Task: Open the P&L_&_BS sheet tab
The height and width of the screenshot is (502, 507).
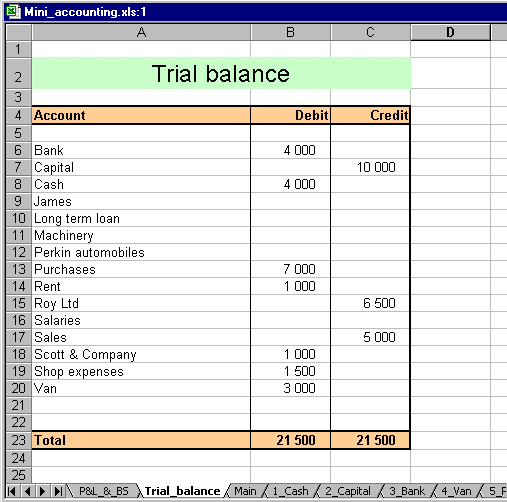Action: pyautogui.click(x=104, y=491)
